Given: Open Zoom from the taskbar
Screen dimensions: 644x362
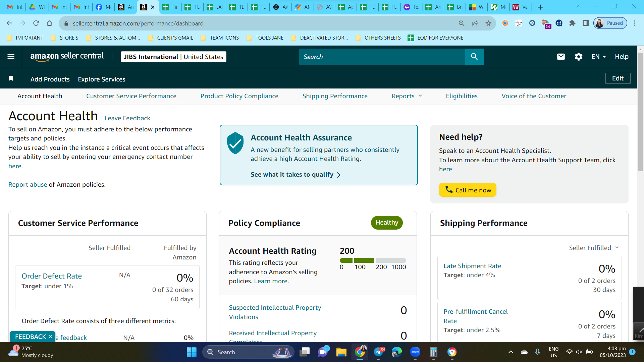Looking at the screenshot, I should [x=415, y=352].
